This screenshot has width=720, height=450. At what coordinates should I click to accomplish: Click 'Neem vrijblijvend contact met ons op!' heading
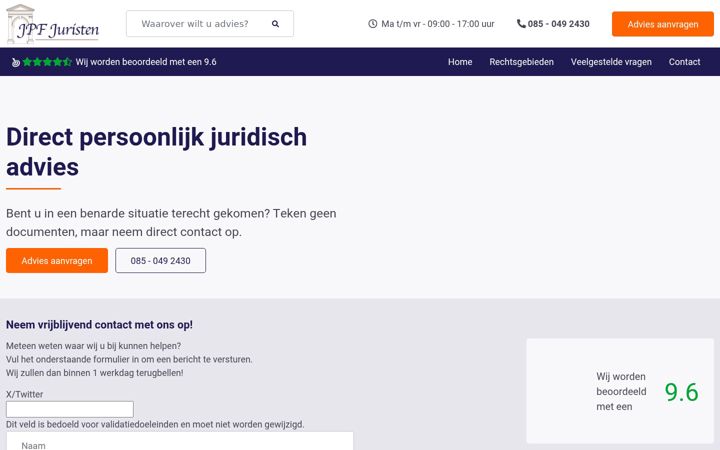click(x=99, y=325)
